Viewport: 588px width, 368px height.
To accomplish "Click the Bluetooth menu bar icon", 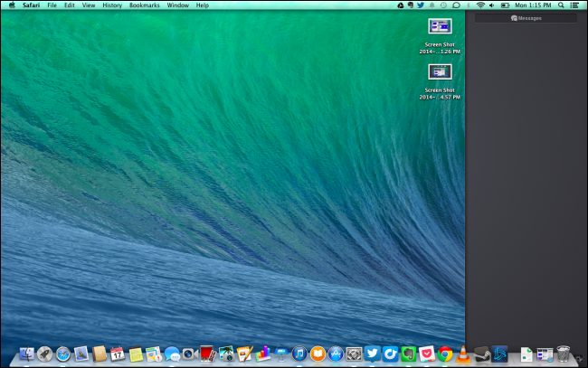I will click(469, 5).
